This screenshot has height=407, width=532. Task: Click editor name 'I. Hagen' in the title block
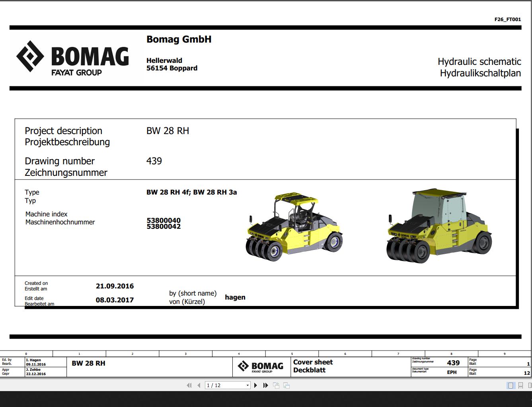point(33,360)
